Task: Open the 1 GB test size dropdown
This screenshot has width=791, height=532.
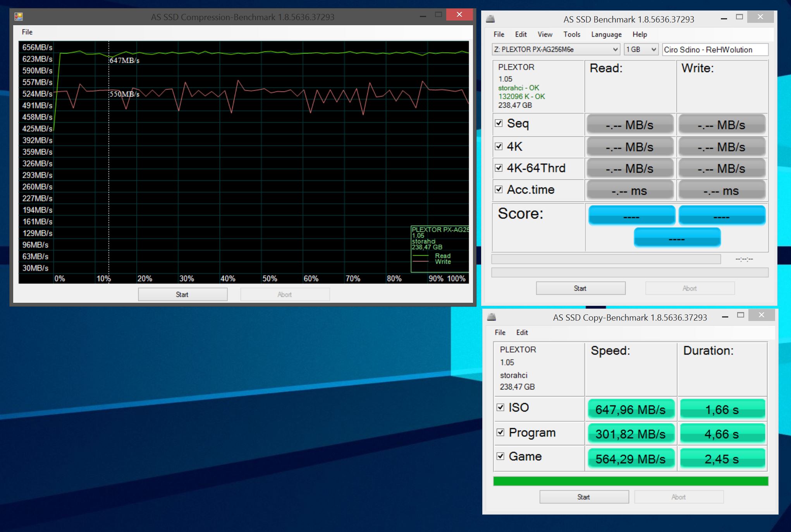Action: click(x=641, y=50)
